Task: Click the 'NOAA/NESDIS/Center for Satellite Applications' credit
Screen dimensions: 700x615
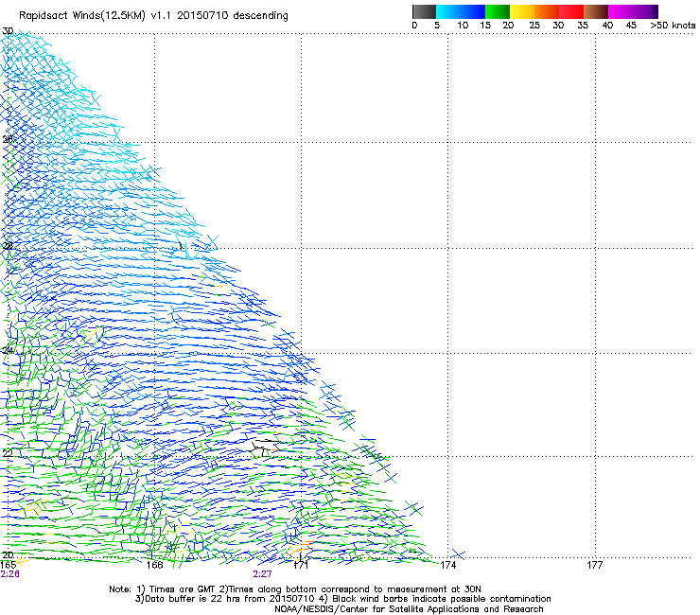Action: point(409,609)
